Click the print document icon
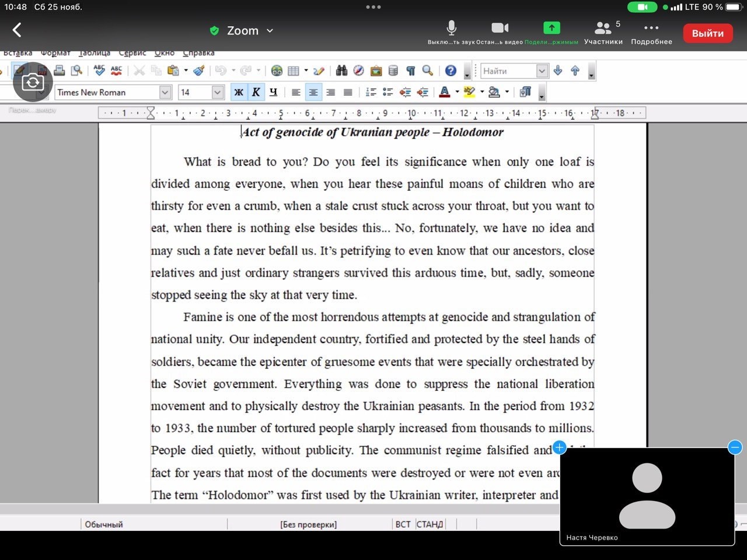 (x=59, y=71)
